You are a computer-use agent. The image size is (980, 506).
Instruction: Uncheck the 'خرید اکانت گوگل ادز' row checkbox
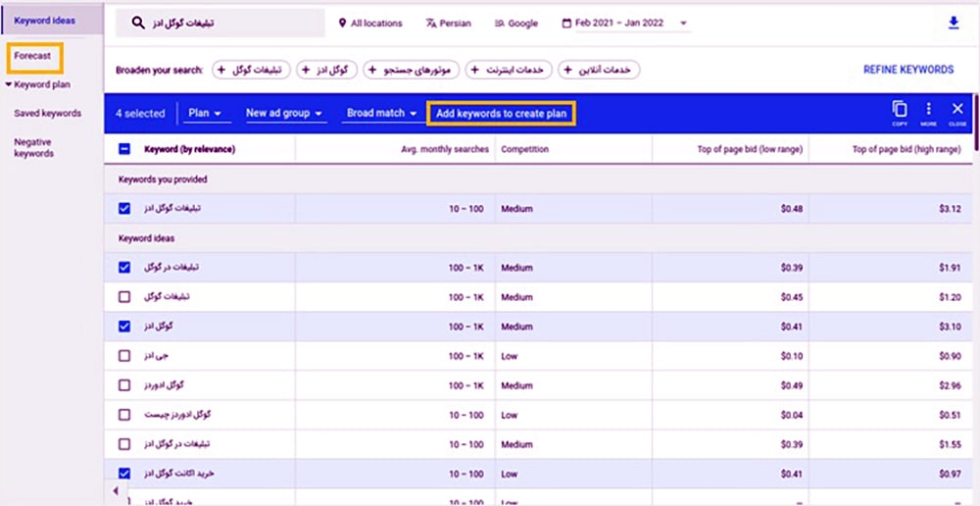(124, 474)
